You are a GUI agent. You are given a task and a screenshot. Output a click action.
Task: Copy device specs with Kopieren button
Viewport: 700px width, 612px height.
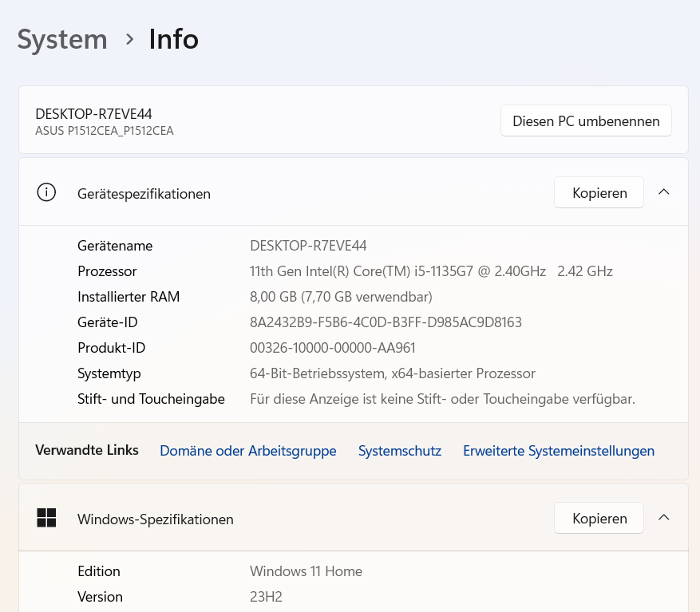tap(599, 192)
